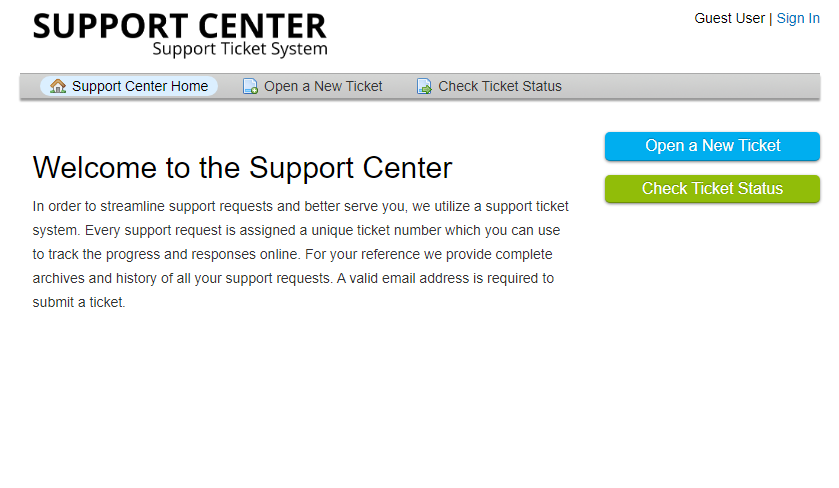Select the Check Ticket Status nav text
Image resolution: width=839 pixels, height=488 pixels.
click(x=500, y=86)
